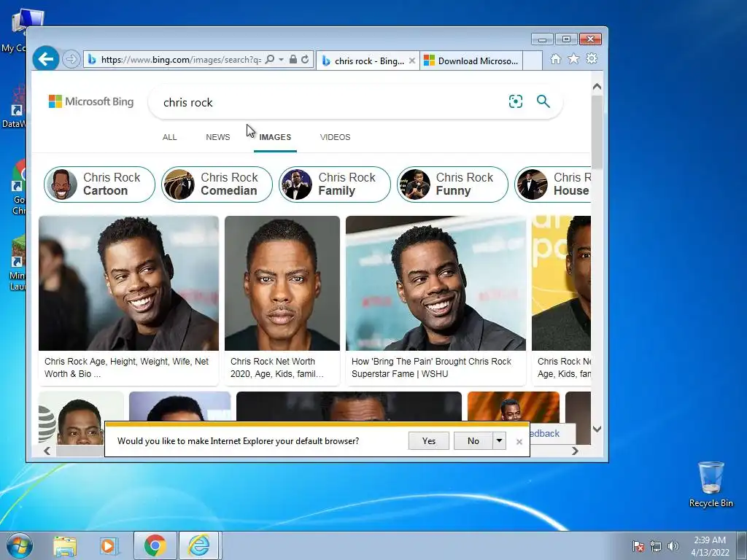Select the Minecraft Launcher desktop shortcut
This screenshot has width=747, height=560.
pyautogui.click(x=18, y=263)
